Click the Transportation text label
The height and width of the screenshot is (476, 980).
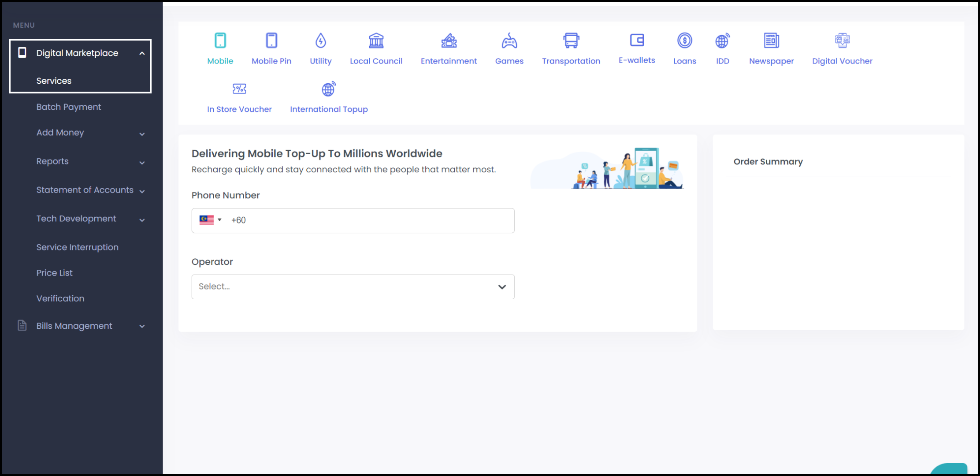point(571,61)
